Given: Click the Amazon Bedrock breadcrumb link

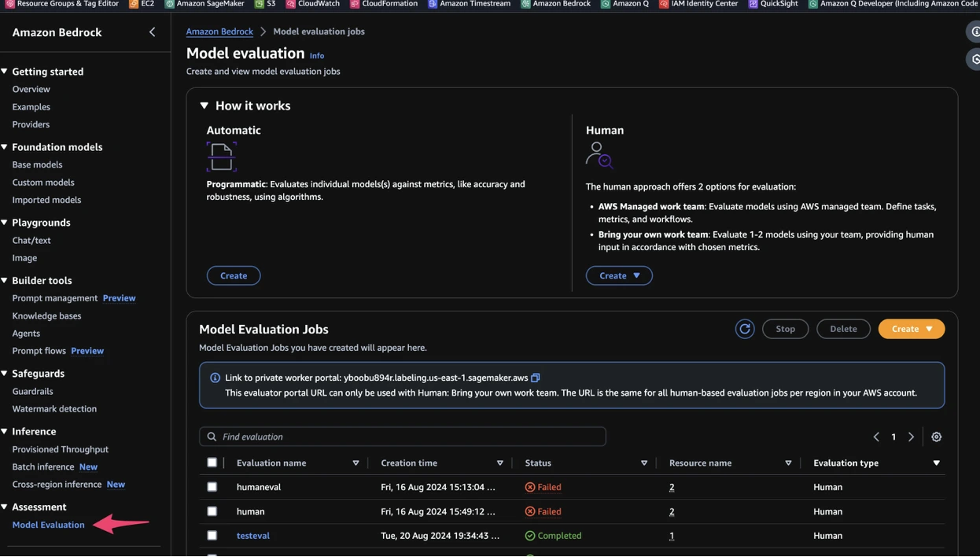Looking at the screenshot, I should [x=219, y=31].
